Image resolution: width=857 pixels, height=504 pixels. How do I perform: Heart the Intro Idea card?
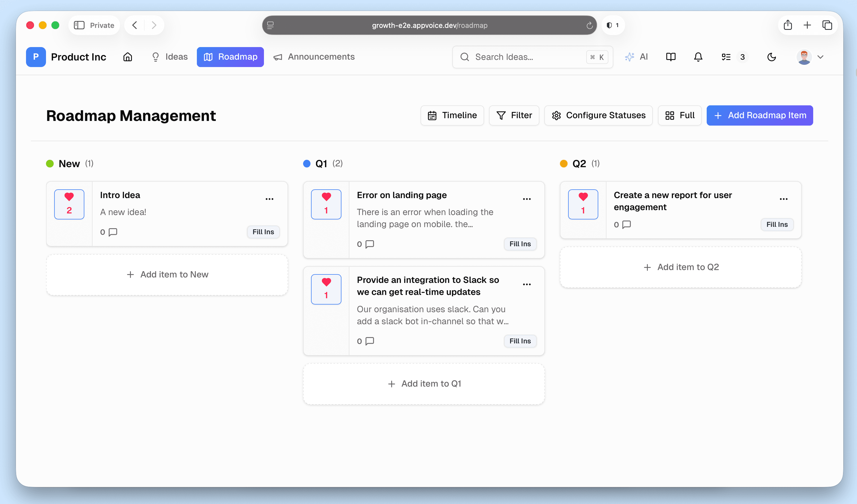69,204
